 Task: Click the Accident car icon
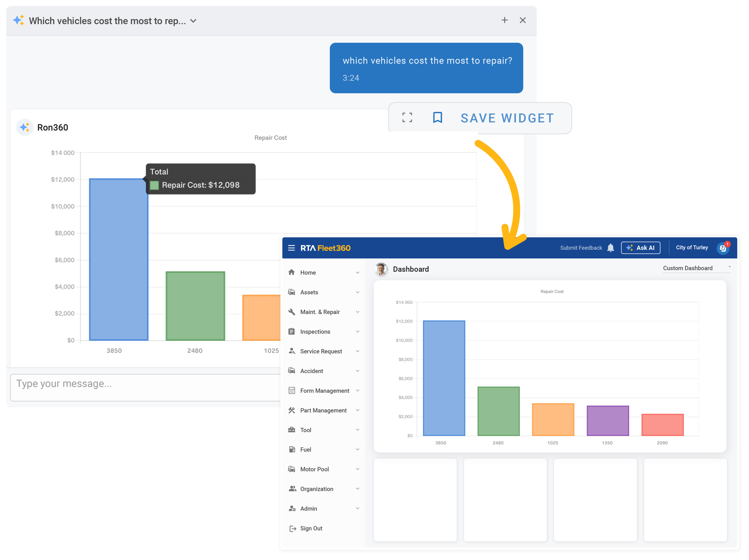[x=292, y=371]
